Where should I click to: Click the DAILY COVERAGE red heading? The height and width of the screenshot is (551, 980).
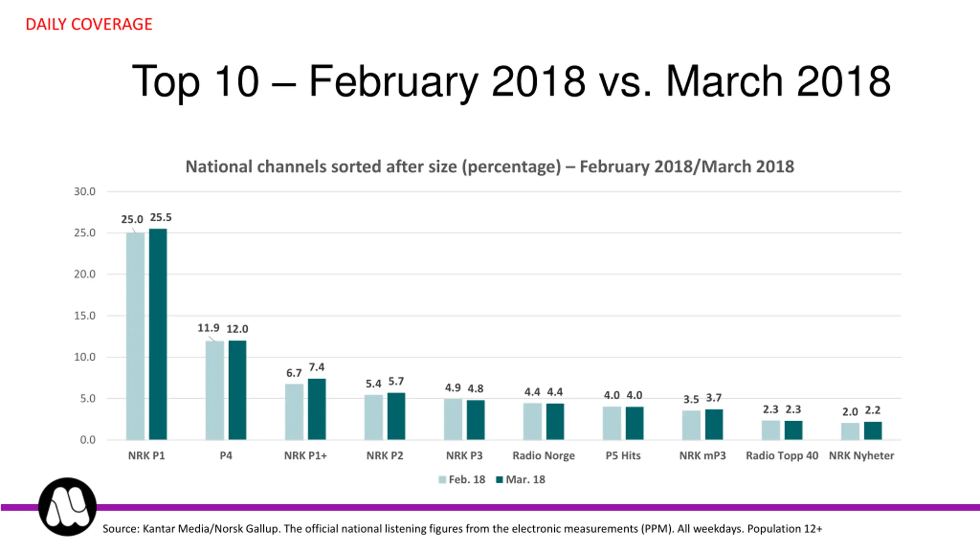pos(89,24)
